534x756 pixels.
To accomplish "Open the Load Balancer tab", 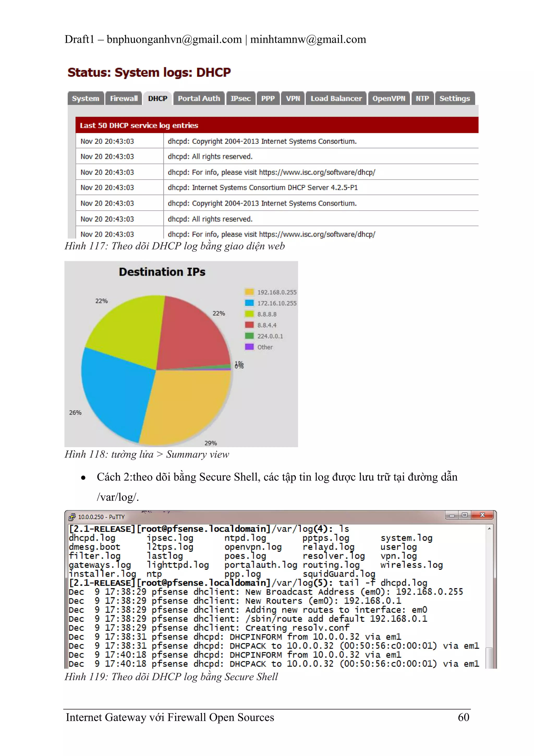I will 336,98.
